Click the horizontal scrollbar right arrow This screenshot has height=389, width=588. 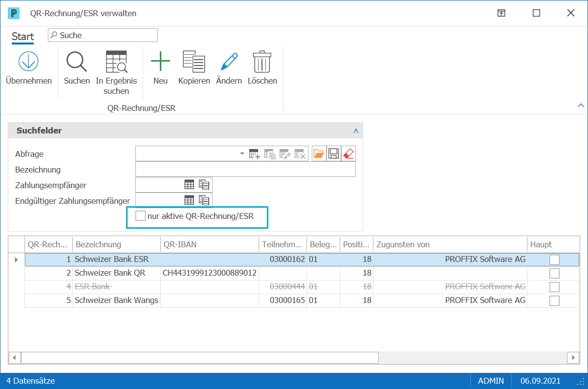573,358
